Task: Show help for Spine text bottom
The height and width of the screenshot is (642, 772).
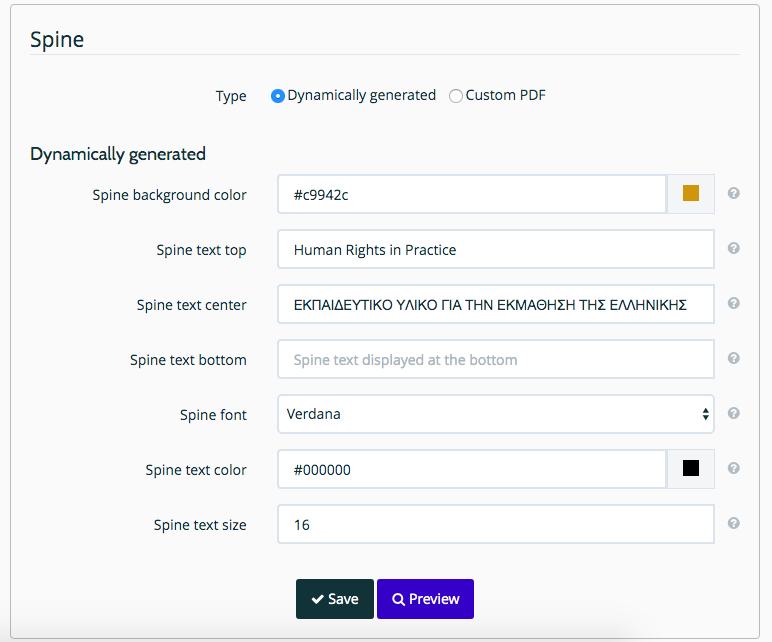Action: click(734, 358)
